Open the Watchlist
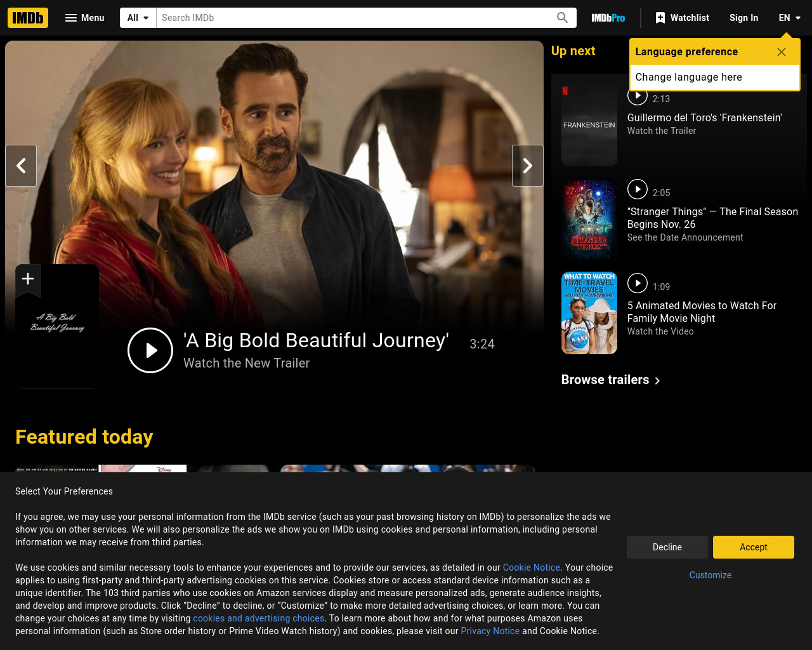 pyautogui.click(x=682, y=18)
